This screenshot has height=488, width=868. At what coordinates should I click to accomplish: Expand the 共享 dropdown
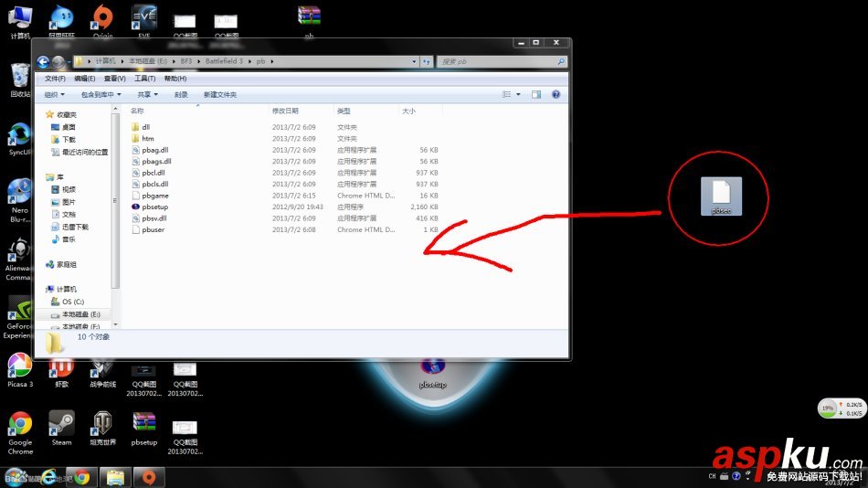148,95
